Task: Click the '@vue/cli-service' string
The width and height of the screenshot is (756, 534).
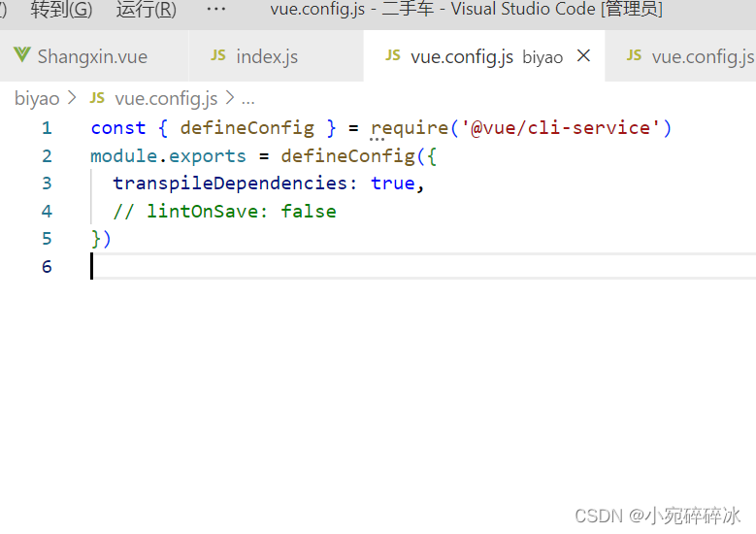Action: tap(560, 128)
